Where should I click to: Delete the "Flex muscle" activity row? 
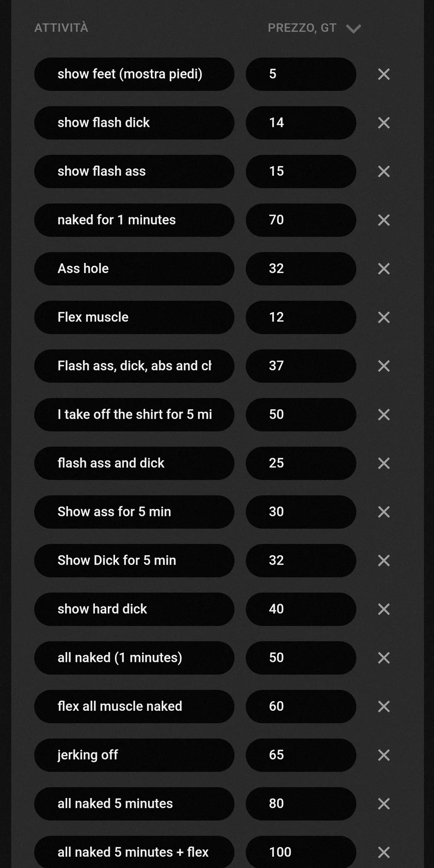coord(384,317)
